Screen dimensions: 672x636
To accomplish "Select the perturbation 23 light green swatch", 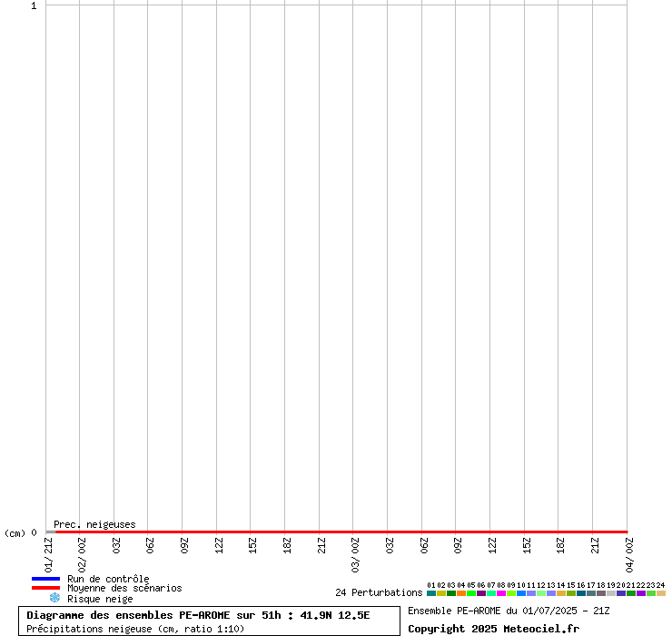I will point(651,593).
